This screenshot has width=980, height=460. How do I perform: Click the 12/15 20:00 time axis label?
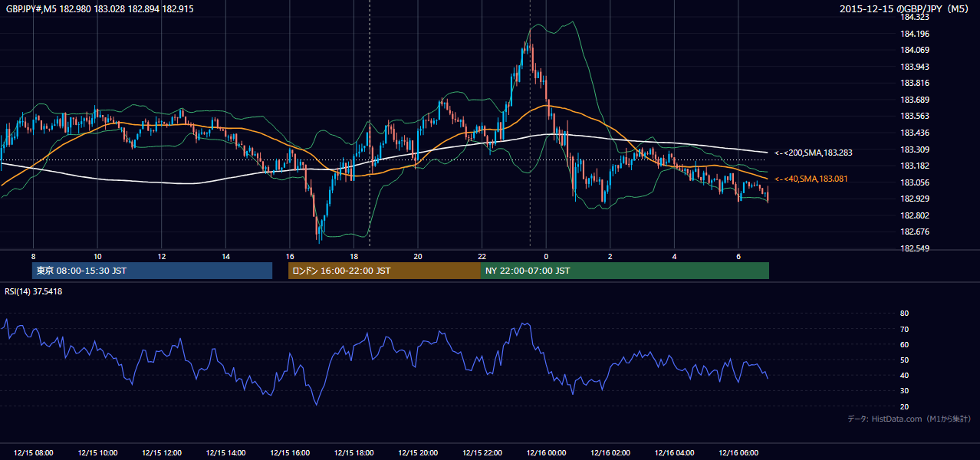pyautogui.click(x=418, y=453)
